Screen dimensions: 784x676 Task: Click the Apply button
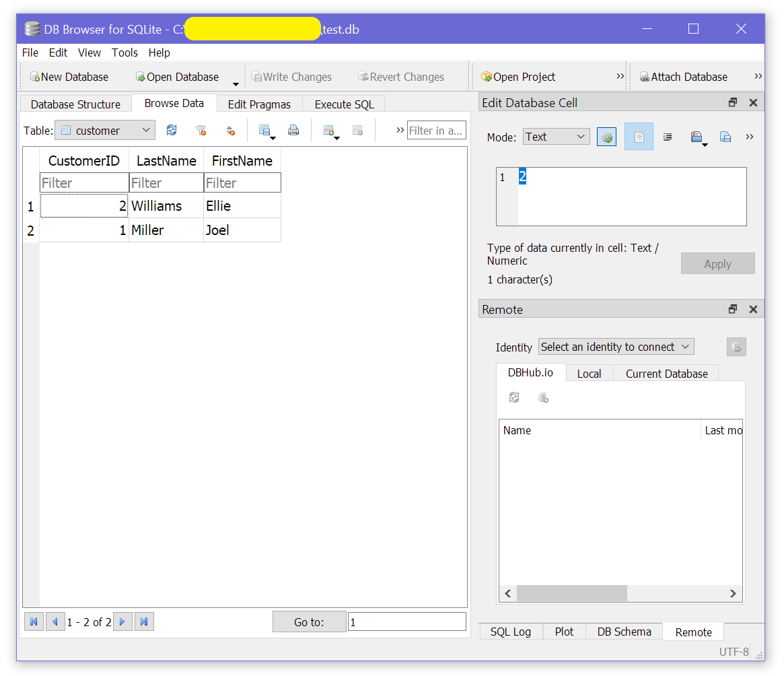[717, 264]
